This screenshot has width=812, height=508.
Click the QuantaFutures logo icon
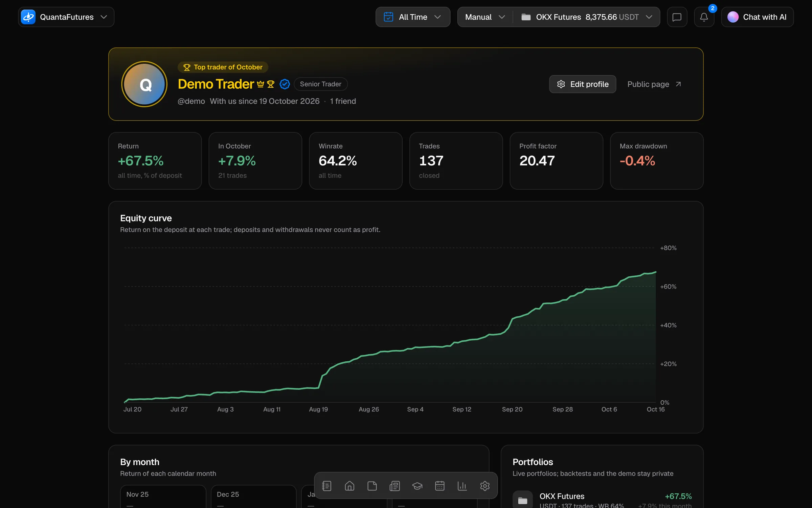point(28,17)
